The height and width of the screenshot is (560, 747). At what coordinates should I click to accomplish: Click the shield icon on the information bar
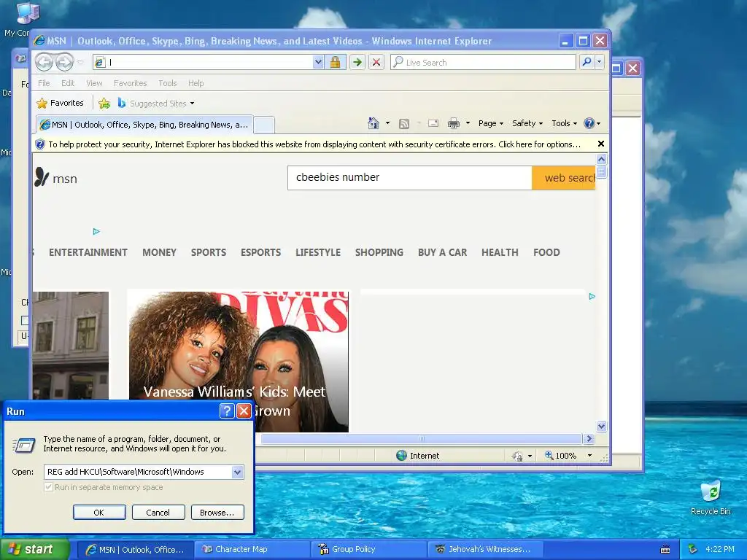click(x=40, y=144)
